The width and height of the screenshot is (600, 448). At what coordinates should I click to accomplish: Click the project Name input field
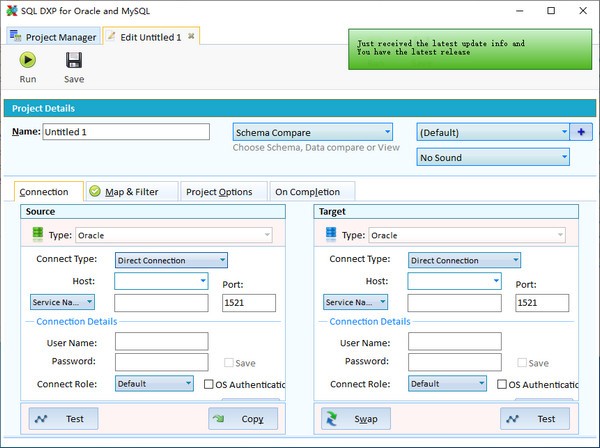[x=126, y=132]
